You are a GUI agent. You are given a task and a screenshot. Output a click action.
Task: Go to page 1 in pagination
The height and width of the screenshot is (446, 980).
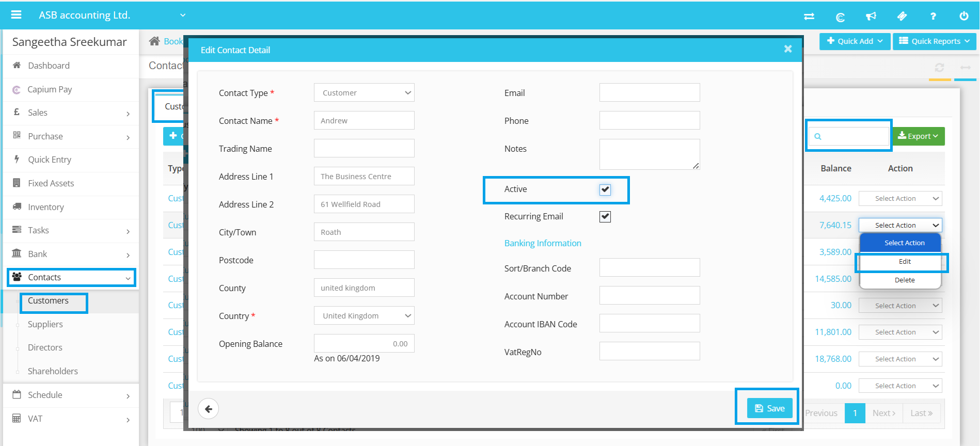[x=855, y=413]
